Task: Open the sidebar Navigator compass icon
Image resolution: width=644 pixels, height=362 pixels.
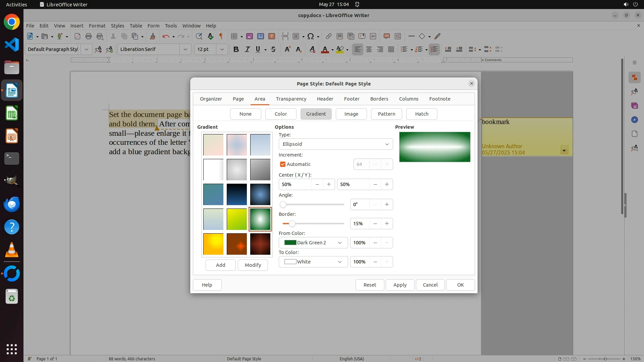Action: point(634,120)
